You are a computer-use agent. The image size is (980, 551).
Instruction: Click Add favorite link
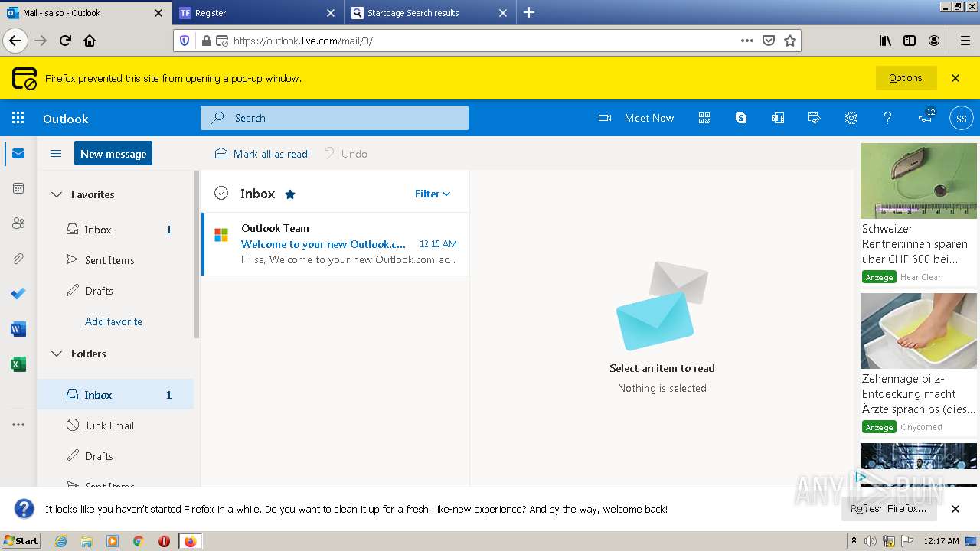click(x=113, y=321)
